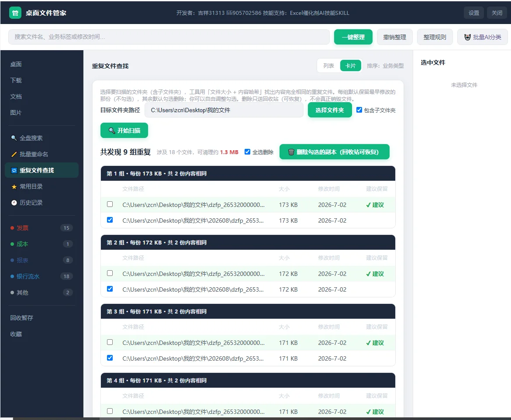The image size is (511, 420).
Task: Uncheck the 202608 file in group 1
Action: coord(110,220)
